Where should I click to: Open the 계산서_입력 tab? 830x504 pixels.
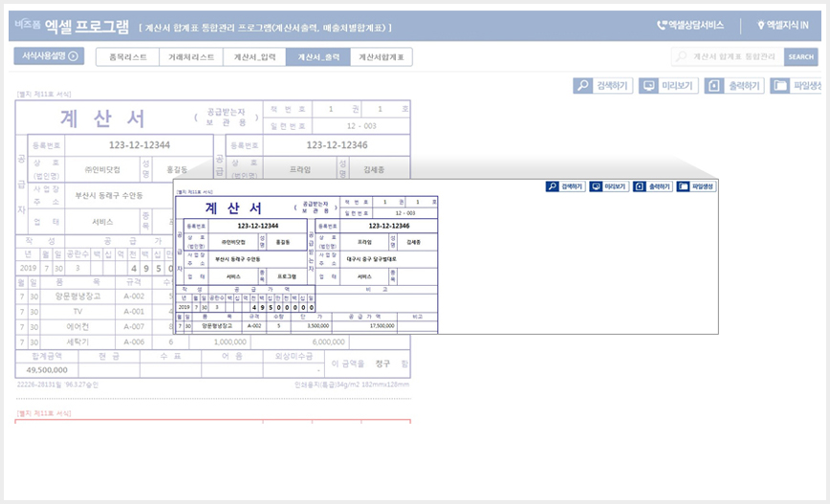(254, 57)
